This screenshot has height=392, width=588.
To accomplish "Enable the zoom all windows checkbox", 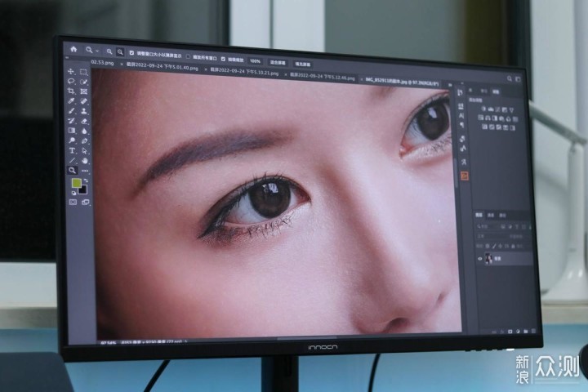I will pyautogui.click(x=189, y=56).
